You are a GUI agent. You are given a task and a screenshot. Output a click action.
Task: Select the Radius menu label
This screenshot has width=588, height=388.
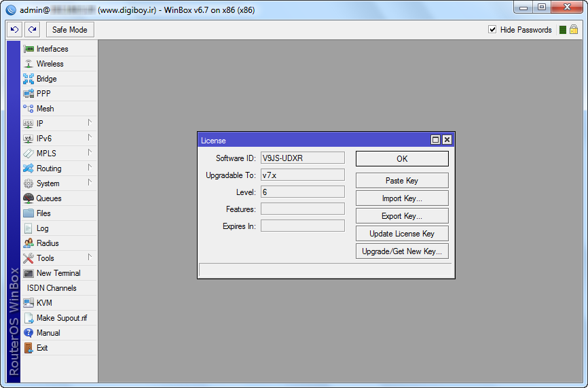[x=48, y=243]
